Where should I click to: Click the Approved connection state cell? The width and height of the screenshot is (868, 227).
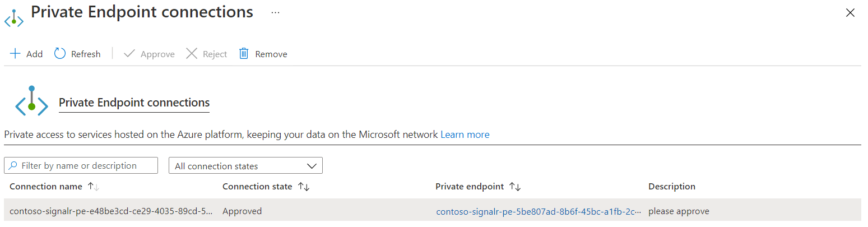[x=242, y=212]
